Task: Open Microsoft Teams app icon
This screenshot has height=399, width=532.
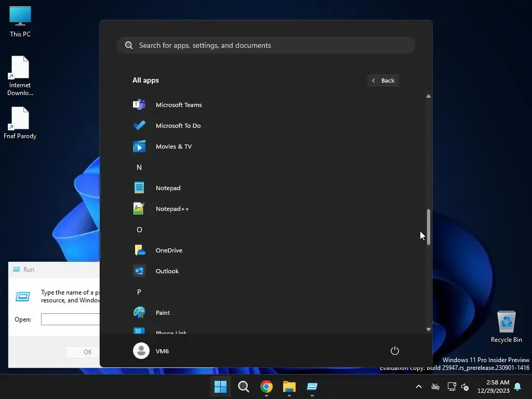Action: point(139,105)
